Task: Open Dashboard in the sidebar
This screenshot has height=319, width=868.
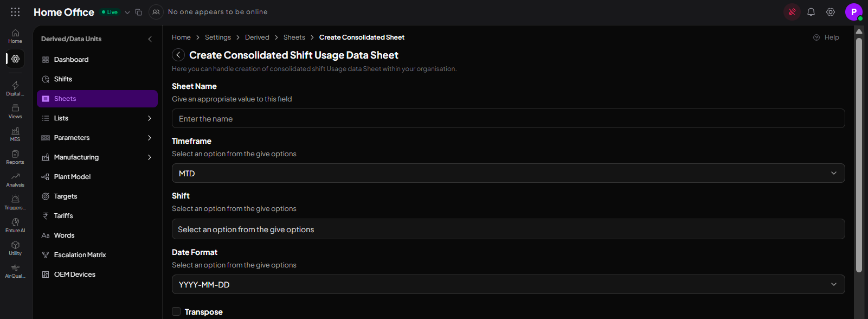Action: (97, 60)
